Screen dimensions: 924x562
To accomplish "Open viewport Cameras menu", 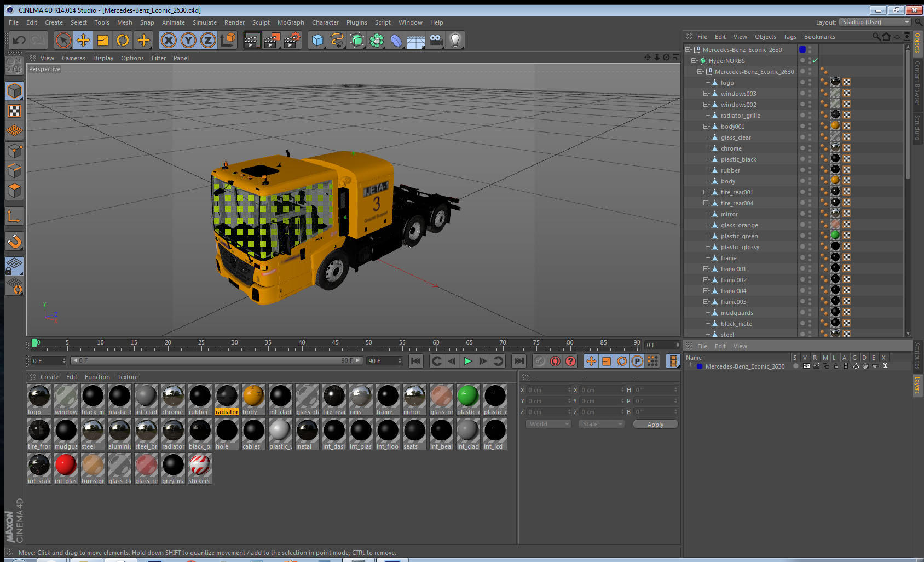I will coord(73,58).
